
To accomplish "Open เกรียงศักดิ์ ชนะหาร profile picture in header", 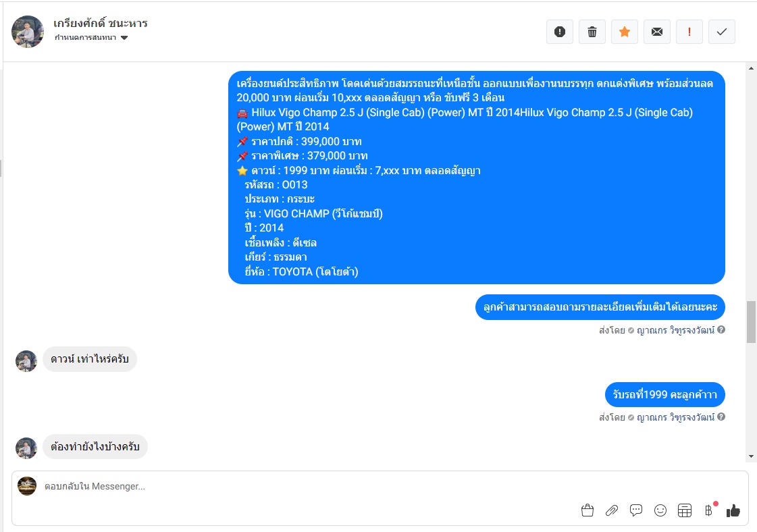I will tap(28, 32).
